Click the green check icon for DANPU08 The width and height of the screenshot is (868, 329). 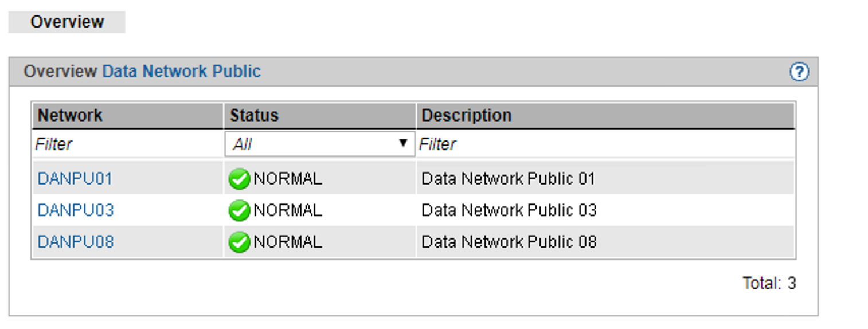[239, 242]
